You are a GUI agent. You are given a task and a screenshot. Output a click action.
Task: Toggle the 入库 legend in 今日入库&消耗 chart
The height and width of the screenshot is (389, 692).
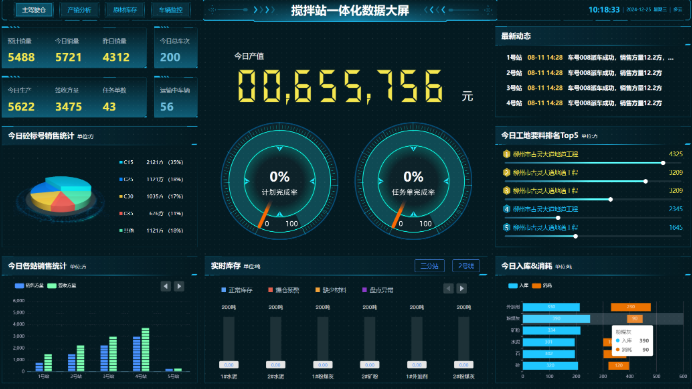pyautogui.click(x=518, y=286)
